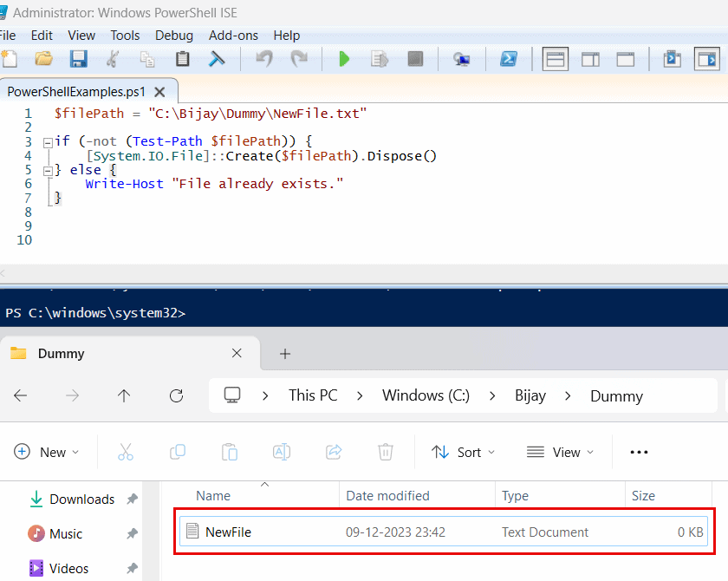Click the Explorer Paste icon
This screenshot has height=581, width=728.
coord(230,452)
